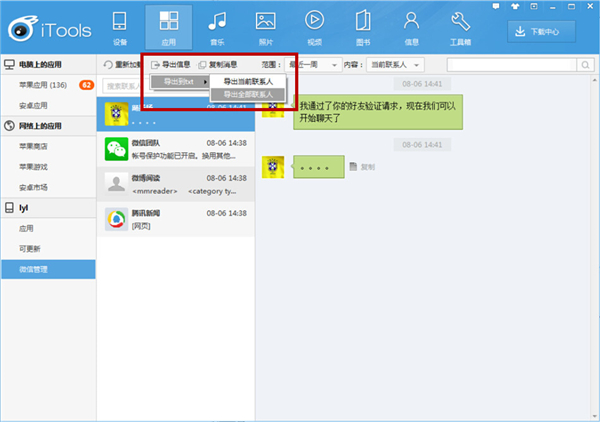This screenshot has width=600, height=422.
Task: Choose 导出全部联系人 submenu entry
Action: [248, 94]
